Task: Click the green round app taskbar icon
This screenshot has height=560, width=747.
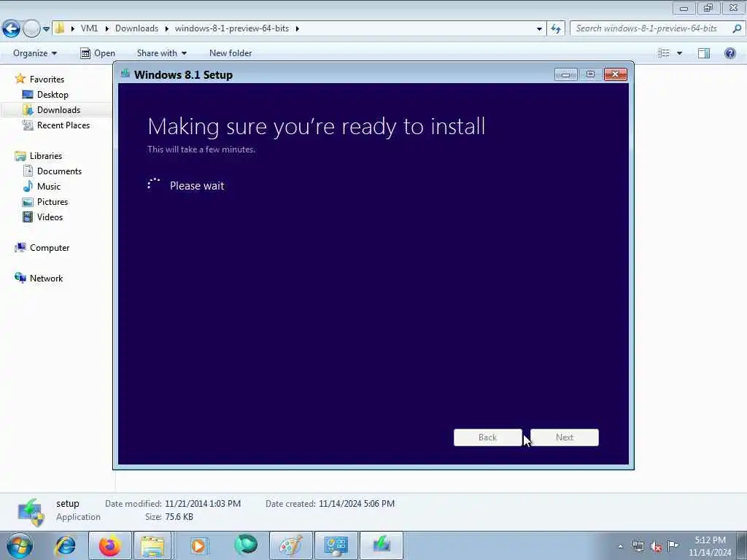Action: tap(246, 545)
